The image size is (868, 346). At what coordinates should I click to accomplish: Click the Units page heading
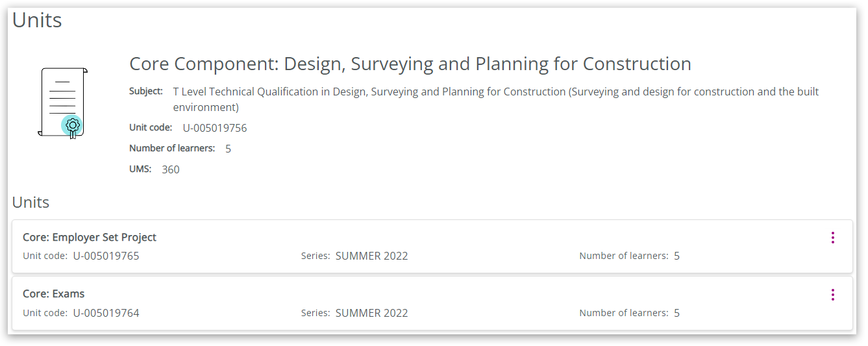(37, 20)
